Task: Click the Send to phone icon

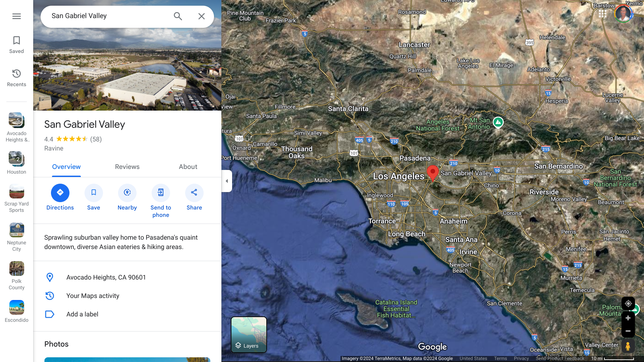Action: 161,193
